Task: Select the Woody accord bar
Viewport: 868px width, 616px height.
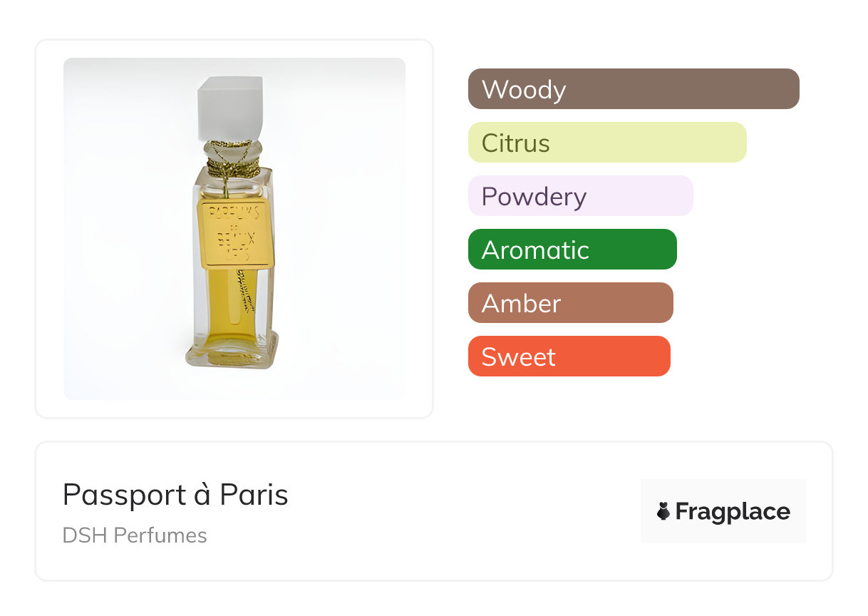Action: coord(634,89)
